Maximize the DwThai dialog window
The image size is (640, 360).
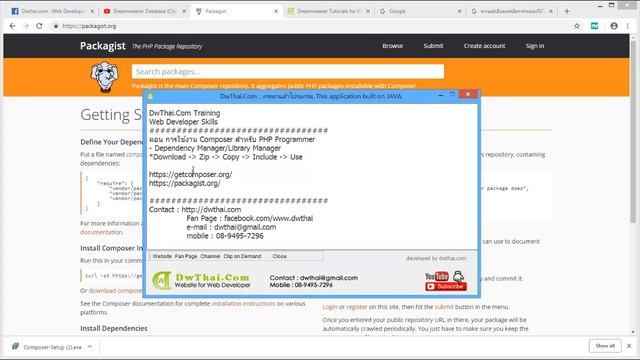(452, 95)
